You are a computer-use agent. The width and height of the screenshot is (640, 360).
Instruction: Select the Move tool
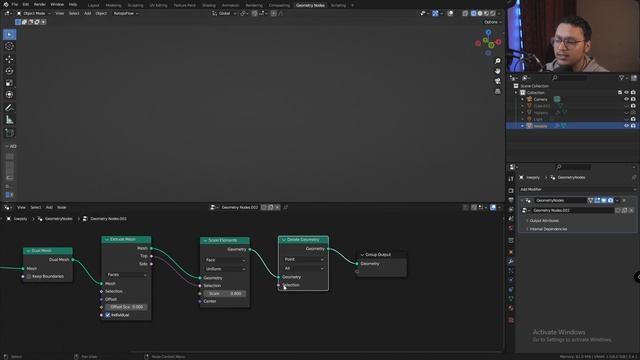(x=9, y=59)
